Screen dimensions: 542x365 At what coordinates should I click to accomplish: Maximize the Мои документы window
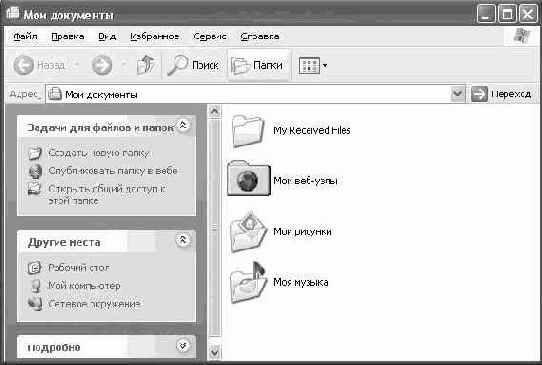pos(507,14)
